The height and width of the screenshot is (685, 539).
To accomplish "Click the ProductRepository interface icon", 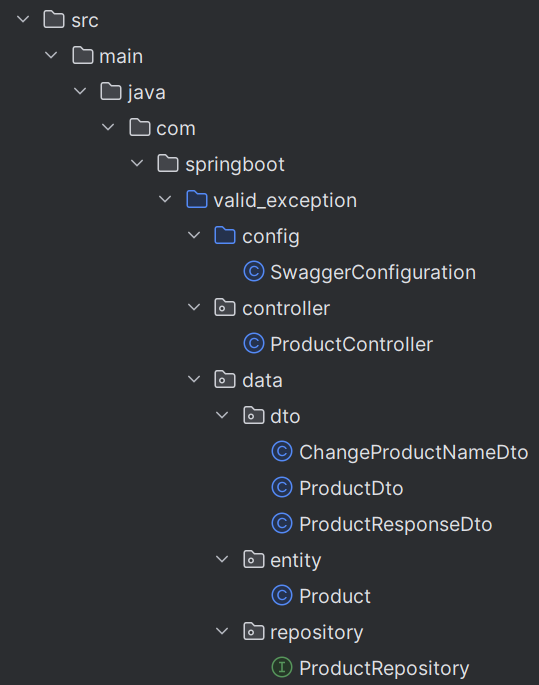I will (x=282, y=667).
